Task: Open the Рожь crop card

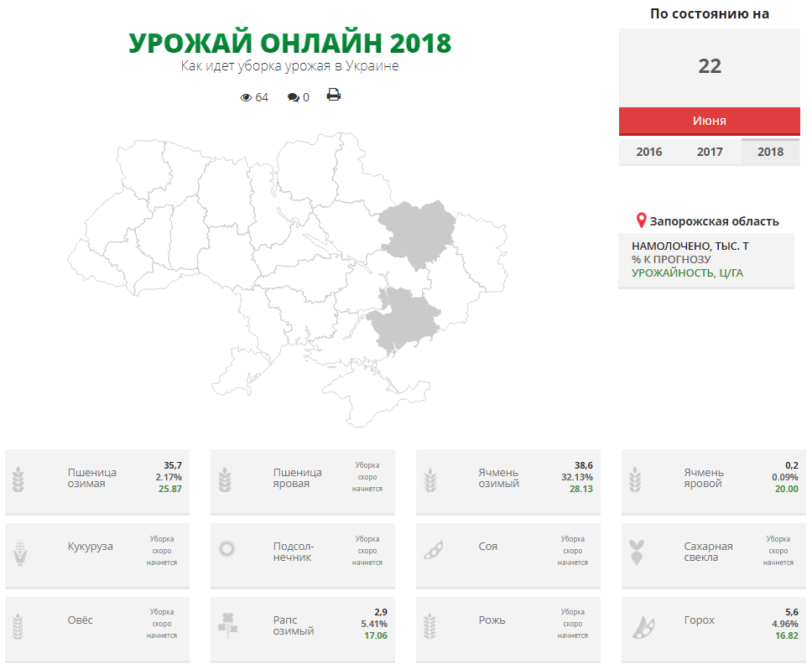Action: coord(508,630)
